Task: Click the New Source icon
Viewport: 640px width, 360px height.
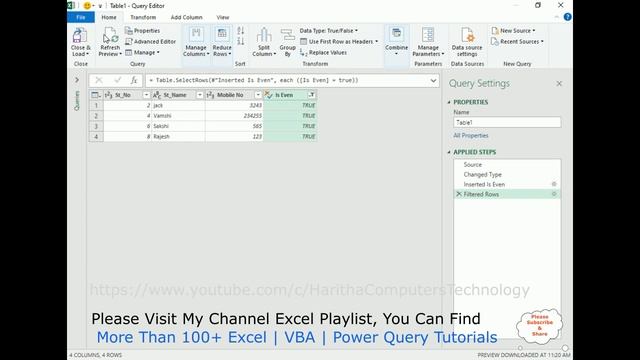Action: (495, 31)
